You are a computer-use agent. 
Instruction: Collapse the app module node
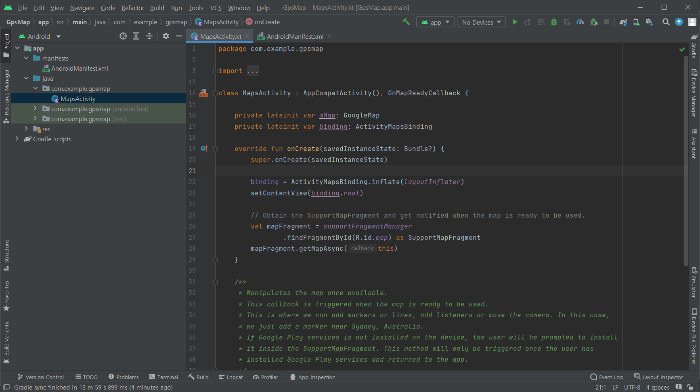point(17,48)
